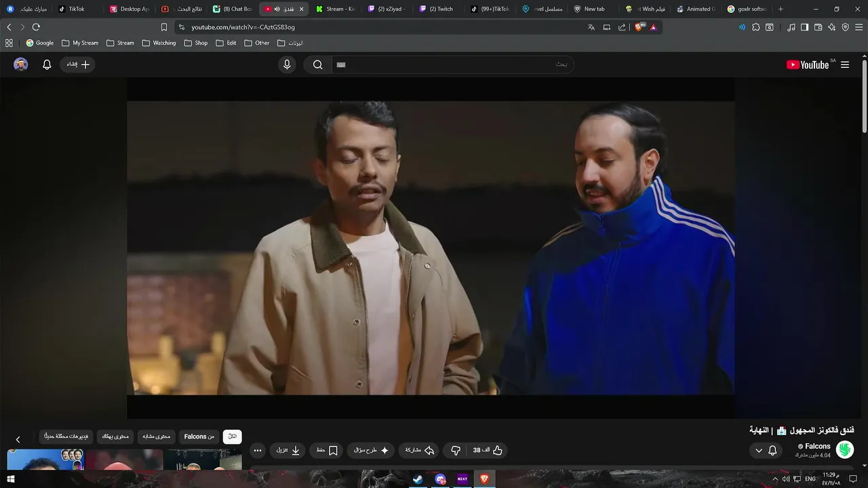Image resolution: width=868 pixels, height=488 pixels.
Task: Switch to the (8) Chat Box tab
Action: (x=233, y=9)
